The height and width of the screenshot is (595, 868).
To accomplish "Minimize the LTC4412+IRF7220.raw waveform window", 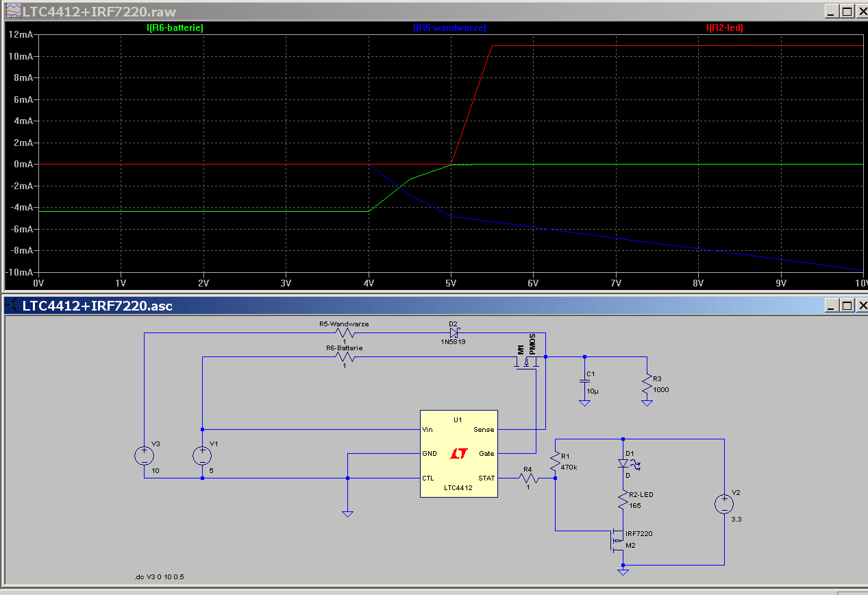I will click(831, 12).
